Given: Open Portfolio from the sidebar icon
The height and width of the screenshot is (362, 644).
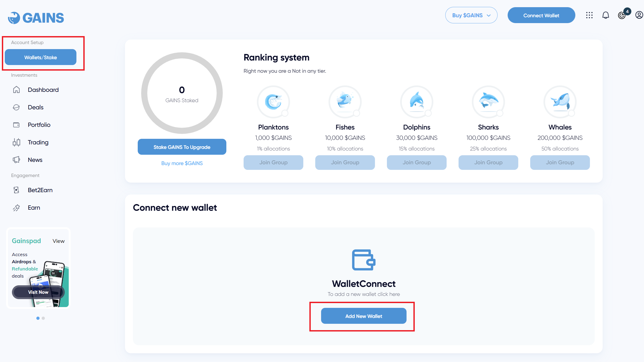Looking at the screenshot, I should (16, 125).
